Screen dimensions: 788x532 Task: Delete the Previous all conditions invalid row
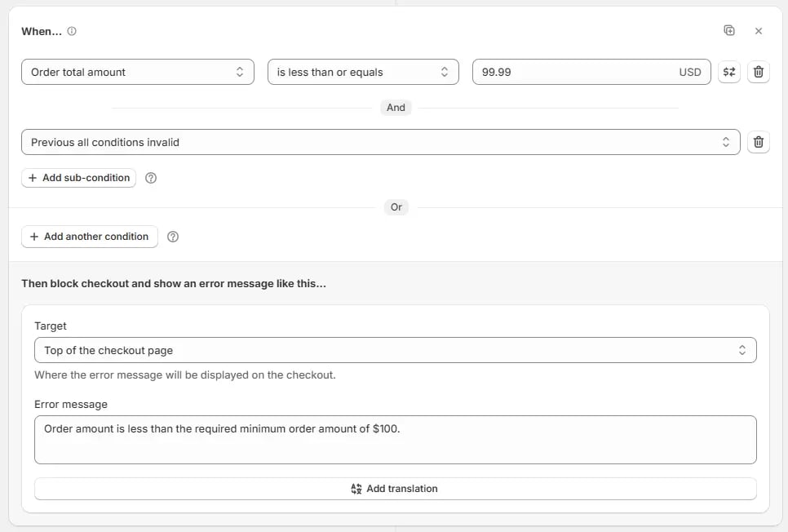pos(759,142)
